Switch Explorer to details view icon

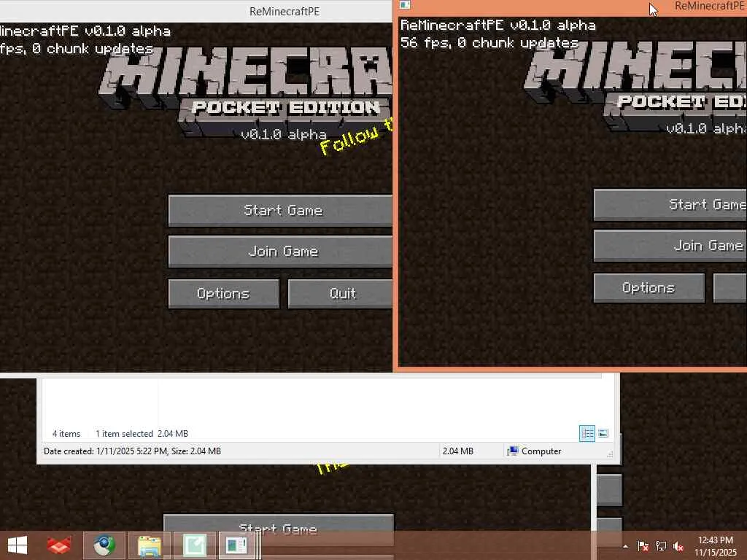[x=587, y=433]
